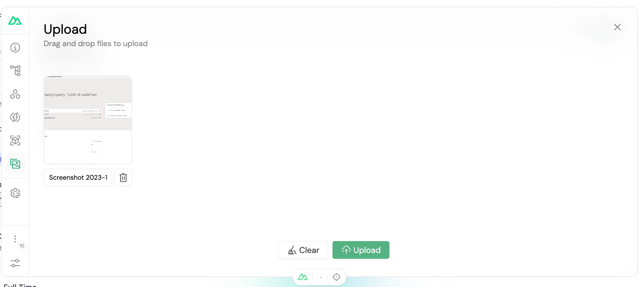Open the Runtime Configs gear icon
The width and height of the screenshot is (644, 287).
coord(15,193)
